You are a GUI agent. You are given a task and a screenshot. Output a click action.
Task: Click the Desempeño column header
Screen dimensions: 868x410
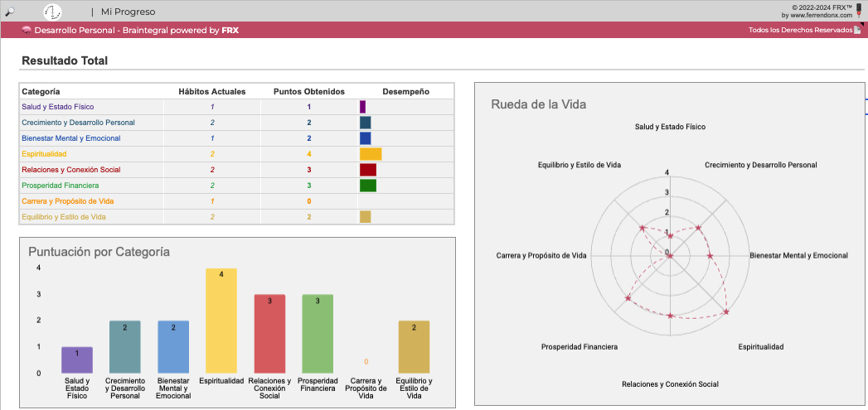coord(405,91)
